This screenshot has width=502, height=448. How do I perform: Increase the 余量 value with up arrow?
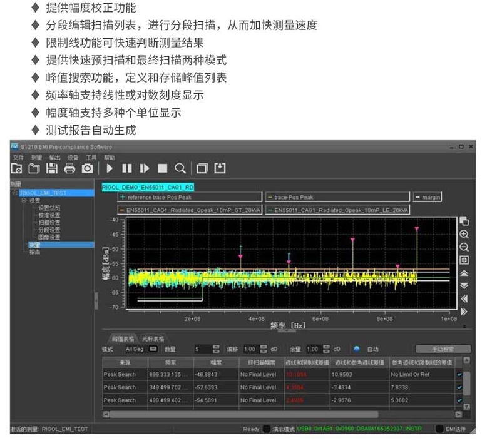tap(326, 347)
